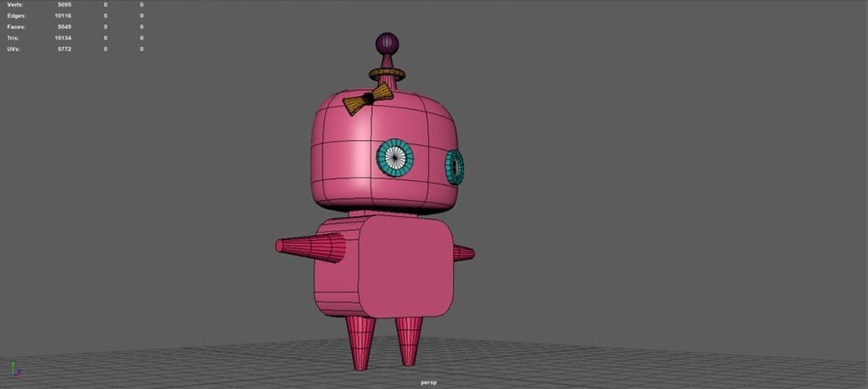Select the purple antenna ball on robot
The image size is (868, 389).
387,43
